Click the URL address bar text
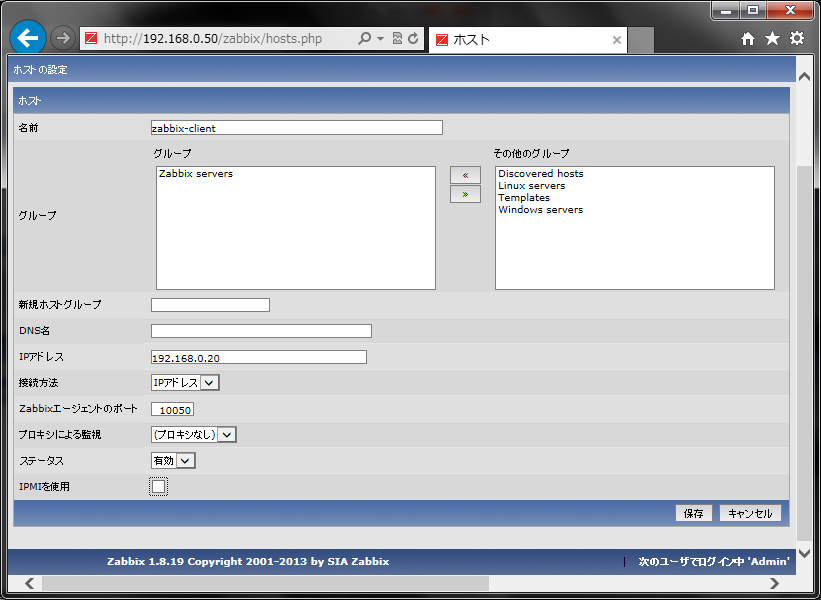821x600 pixels. tap(213, 39)
